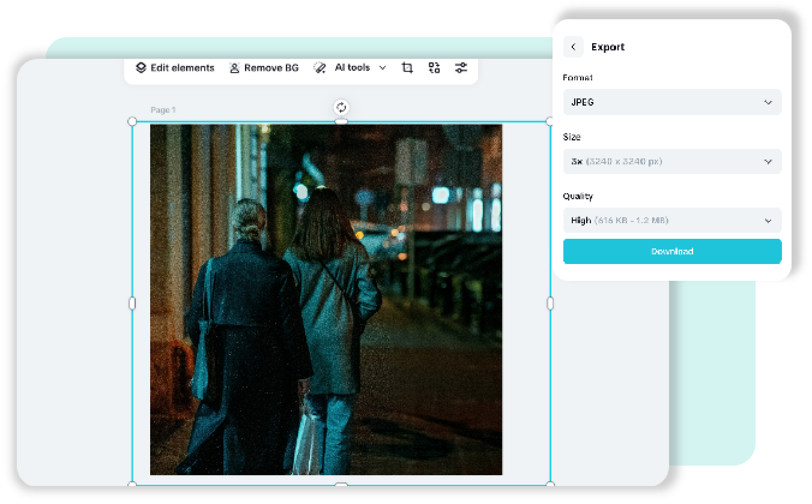Click the rotate handle above the image
This screenshot has width=812, height=504.
click(341, 107)
